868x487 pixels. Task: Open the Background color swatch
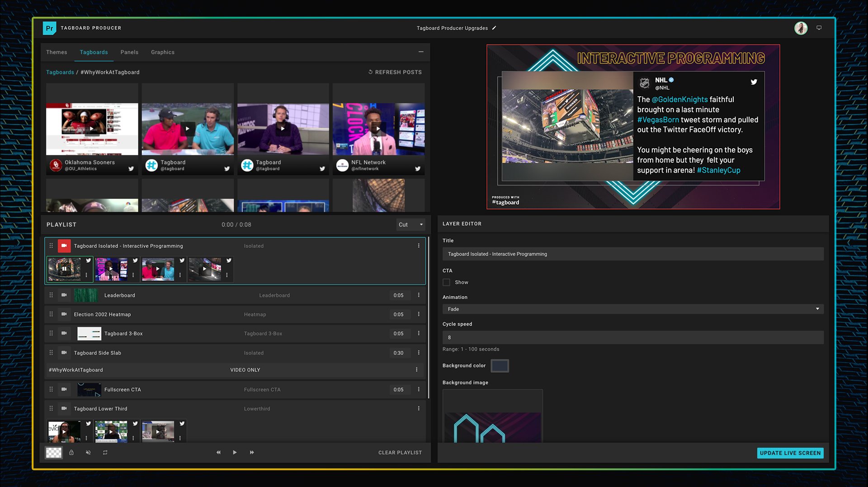click(500, 365)
